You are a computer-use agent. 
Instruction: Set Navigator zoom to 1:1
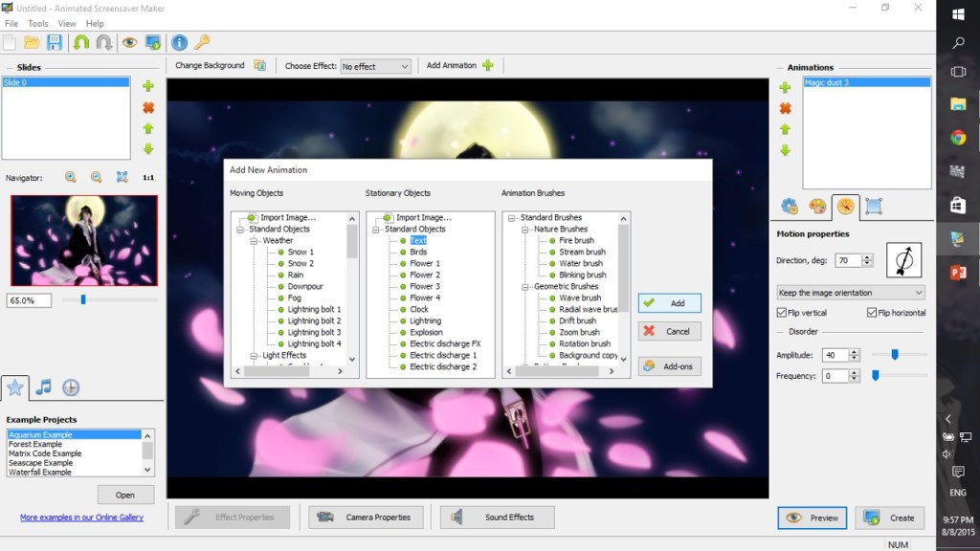coord(148,177)
